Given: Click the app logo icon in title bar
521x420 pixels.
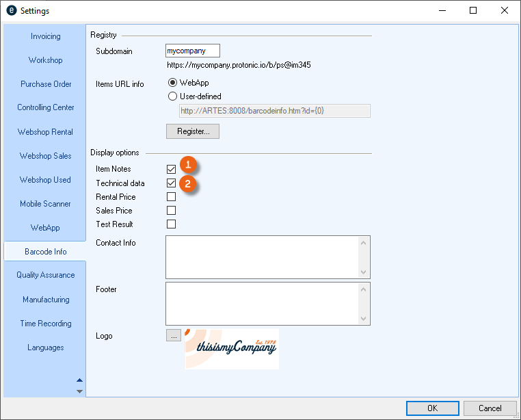Looking at the screenshot, I should pyautogui.click(x=12, y=11).
